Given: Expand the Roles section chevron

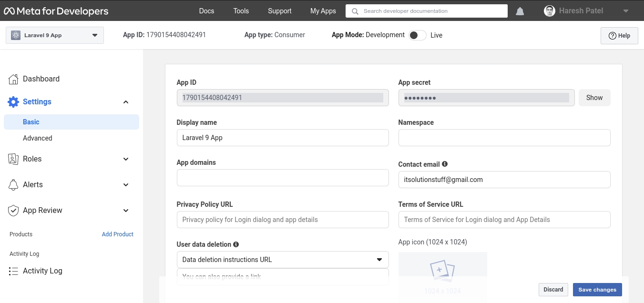Looking at the screenshot, I should pos(126,159).
